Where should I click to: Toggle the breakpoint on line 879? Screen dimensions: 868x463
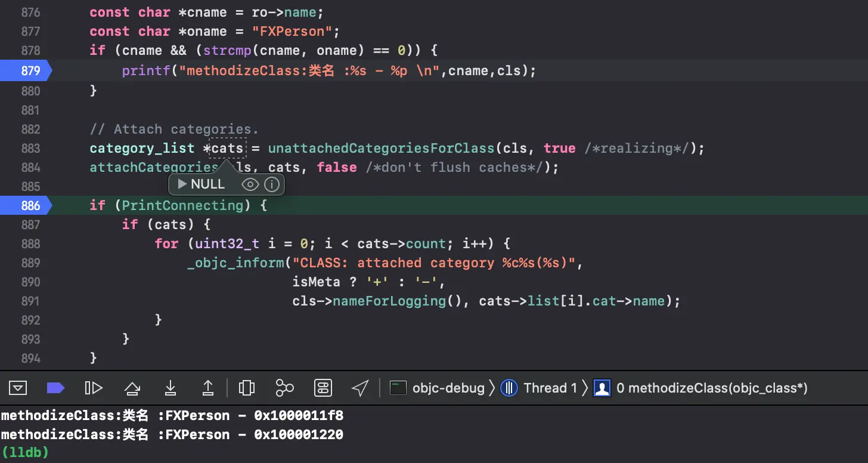click(x=26, y=71)
